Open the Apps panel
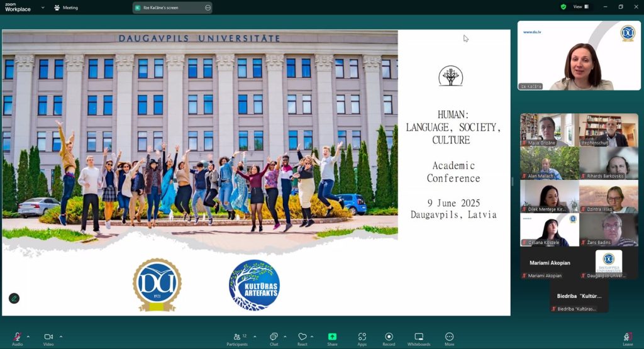 point(362,339)
